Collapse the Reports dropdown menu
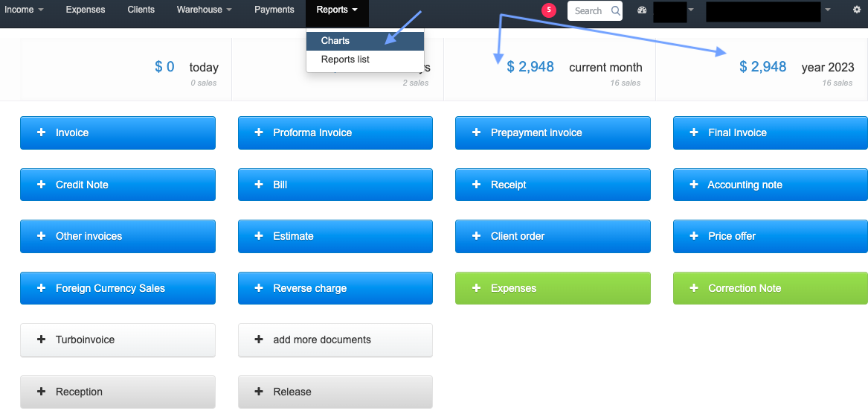The width and height of the screenshot is (868, 414). pos(336,10)
